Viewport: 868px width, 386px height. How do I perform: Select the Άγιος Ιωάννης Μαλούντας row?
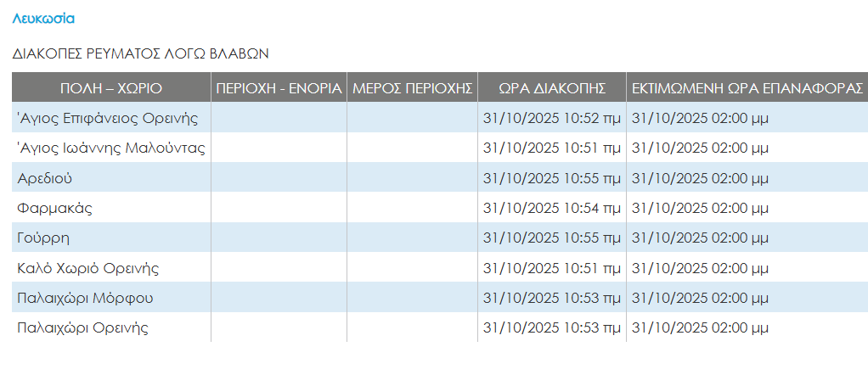(111, 148)
